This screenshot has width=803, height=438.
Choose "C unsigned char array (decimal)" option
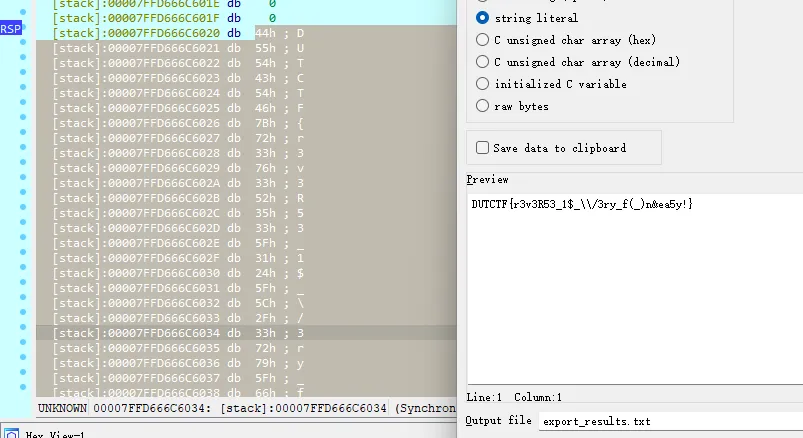pyautogui.click(x=483, y=62)
